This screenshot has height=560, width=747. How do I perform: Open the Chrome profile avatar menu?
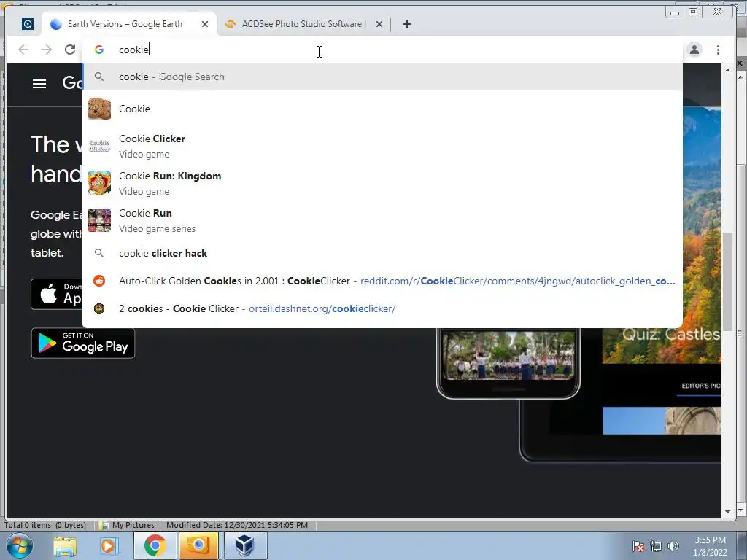tap(694, 50)
